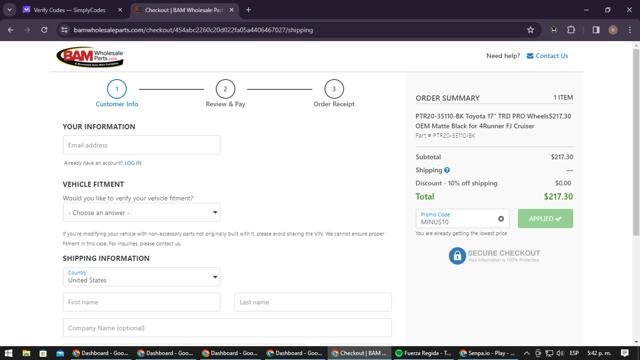Click the ESP language indicator
Viewport: 640px width, 360px height.
pyautogui.click(x=574, y=353)
